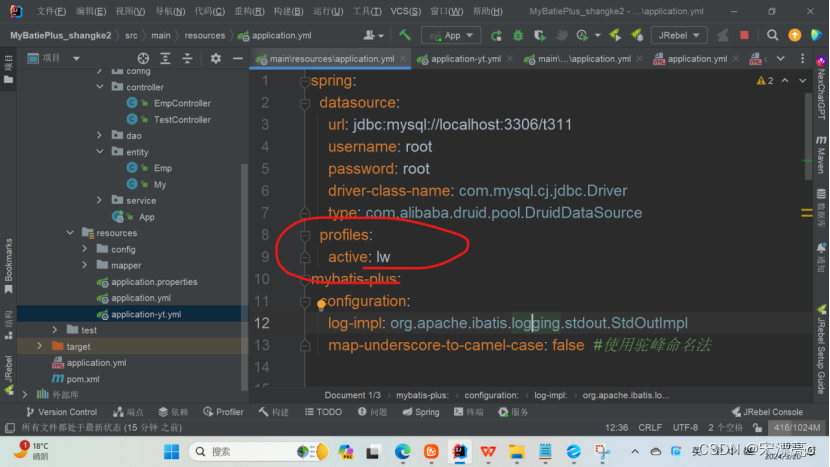This screenshot has height=467, width=830.
Task: Click the intention lightbulb on line 11
Action: 322,303
